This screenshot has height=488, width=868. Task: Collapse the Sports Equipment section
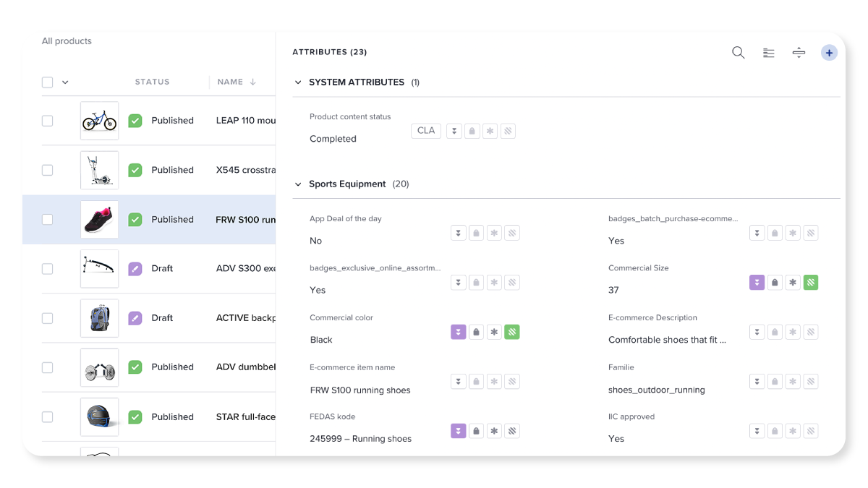tap(298, 184)
